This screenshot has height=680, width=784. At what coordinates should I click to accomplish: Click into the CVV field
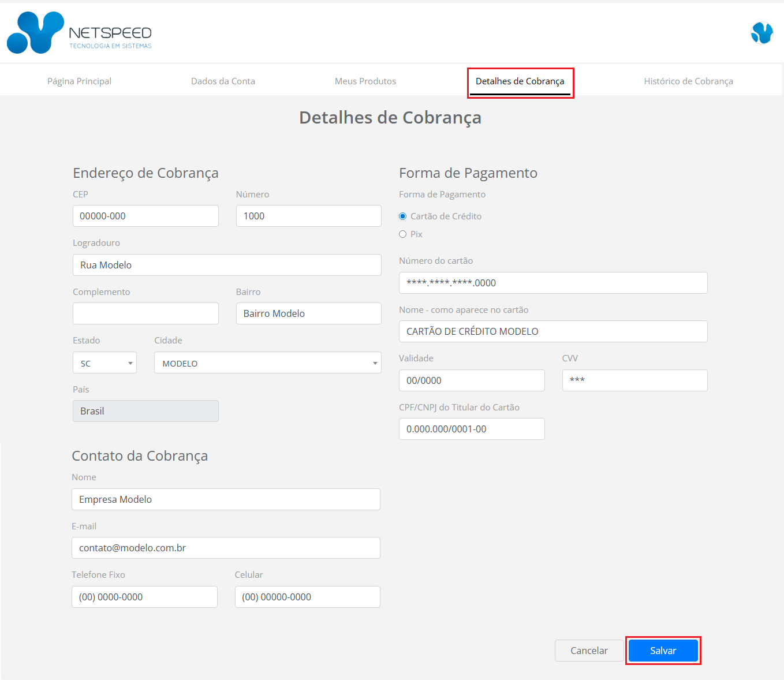click(634, 380)
